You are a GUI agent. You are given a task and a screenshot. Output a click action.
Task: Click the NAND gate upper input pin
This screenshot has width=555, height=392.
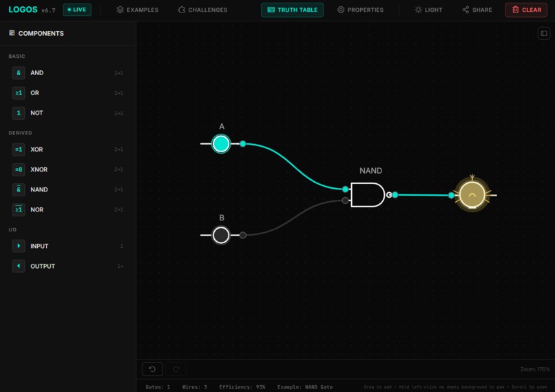[x=346, y=189]
